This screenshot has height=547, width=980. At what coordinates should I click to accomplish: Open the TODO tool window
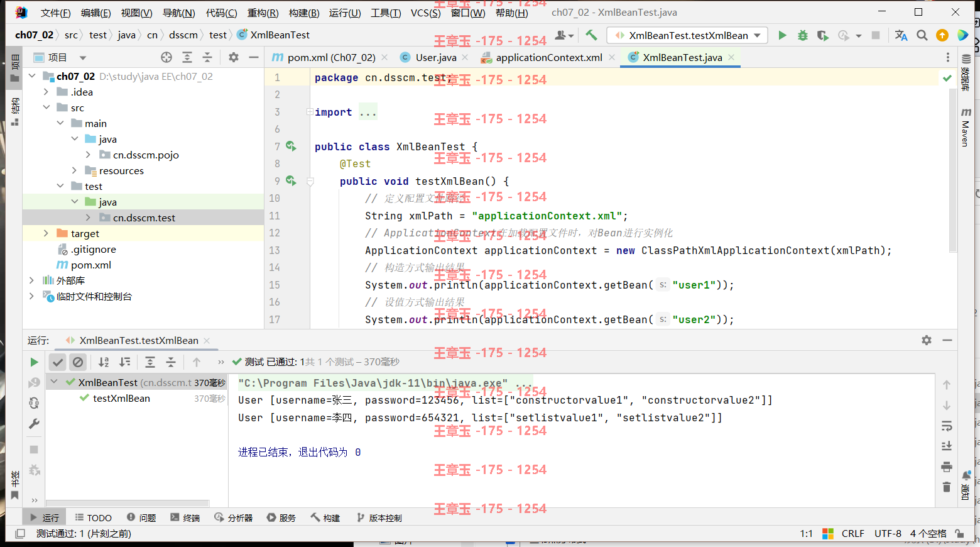[x=94, y=517]
